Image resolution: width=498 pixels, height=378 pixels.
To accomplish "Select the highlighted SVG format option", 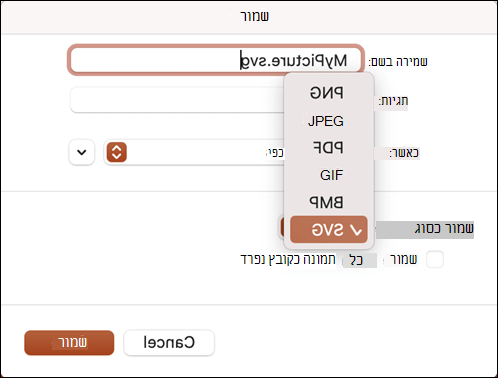I will click(329, 229).
